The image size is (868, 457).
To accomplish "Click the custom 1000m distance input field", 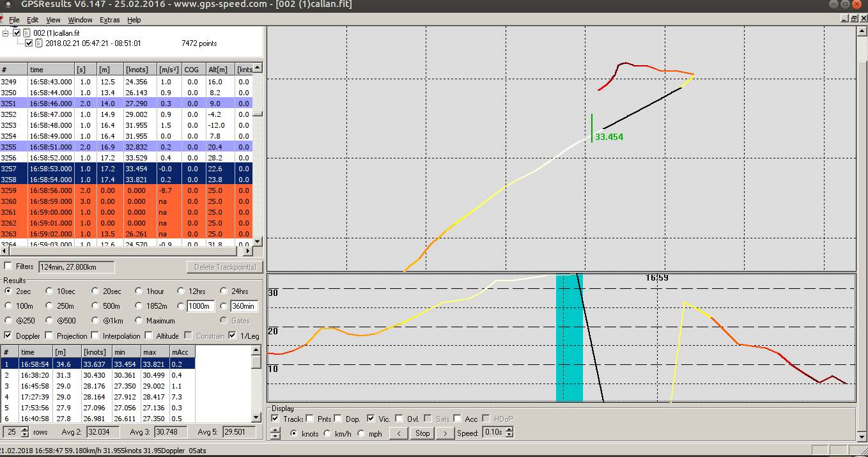I will [x=201, y=306].
